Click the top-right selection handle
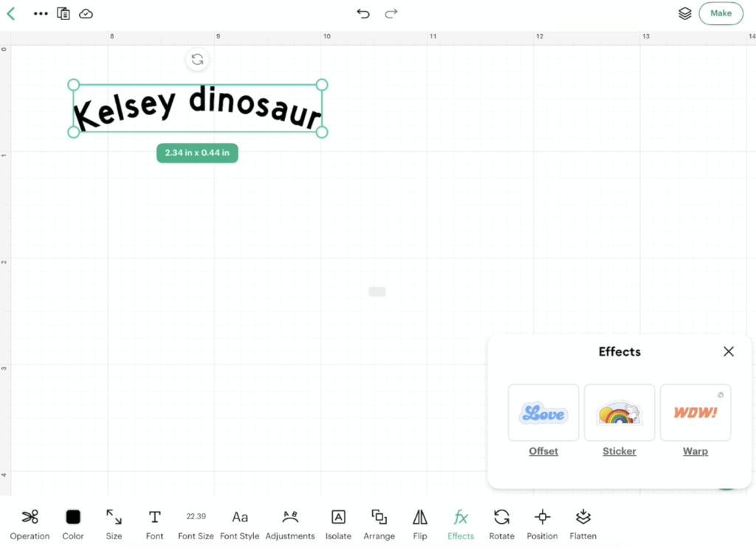Viewport: 756px width, 548px height. click(x=322, y=85)
